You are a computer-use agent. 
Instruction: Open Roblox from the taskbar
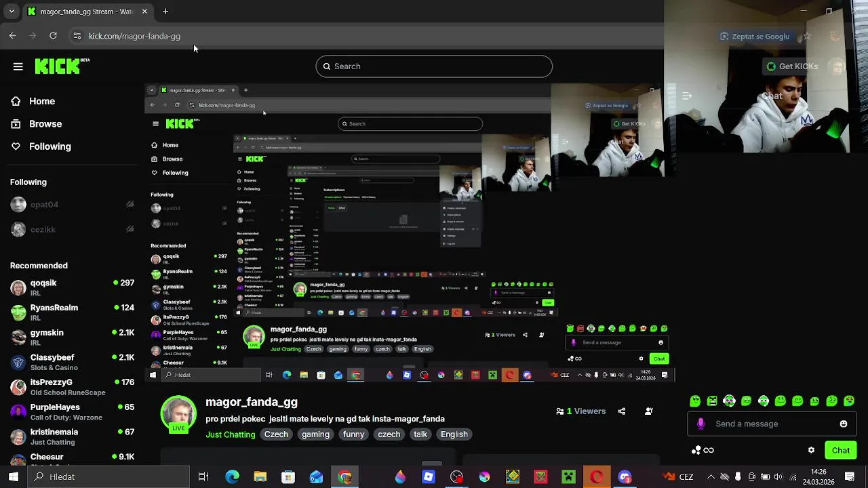[429, 476]
